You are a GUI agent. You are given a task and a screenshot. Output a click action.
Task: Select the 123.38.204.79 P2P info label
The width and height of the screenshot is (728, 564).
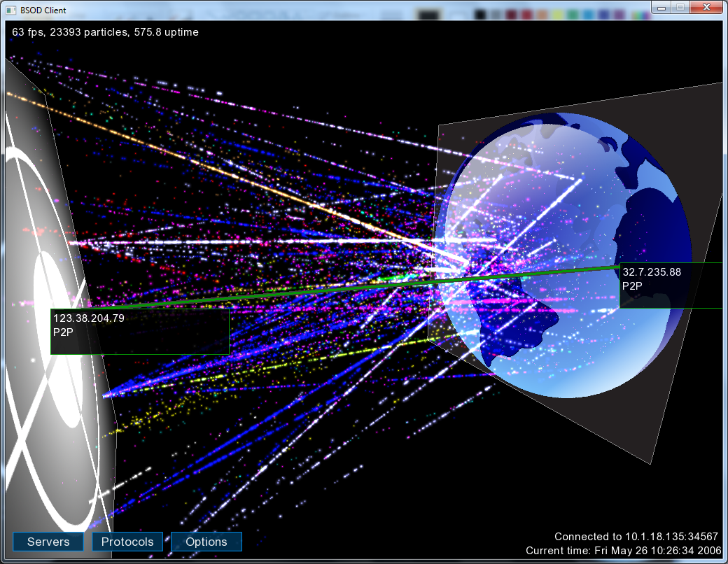tap(140, 331)
